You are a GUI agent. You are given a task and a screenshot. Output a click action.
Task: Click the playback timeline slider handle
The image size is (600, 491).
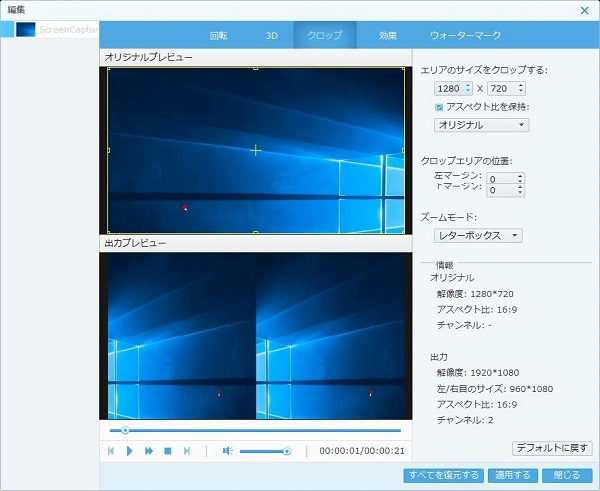pos(125,430)
